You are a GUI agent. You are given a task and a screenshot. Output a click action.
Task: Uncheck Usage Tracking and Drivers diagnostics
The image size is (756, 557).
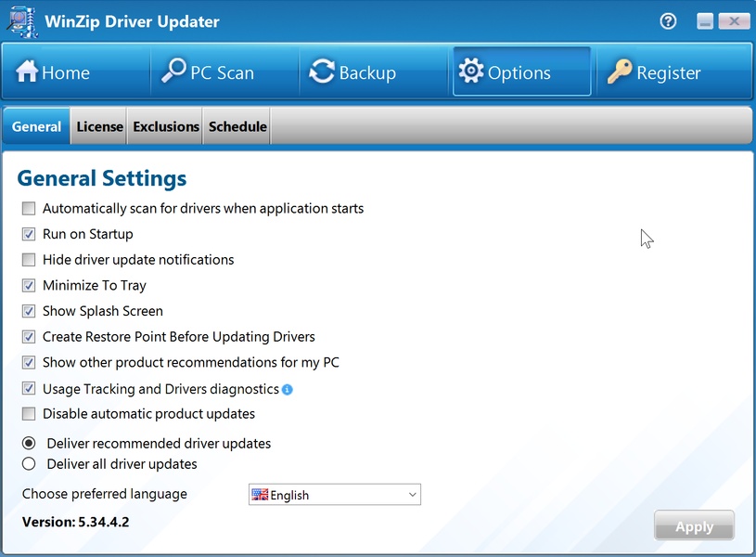[x=29, y=388]
